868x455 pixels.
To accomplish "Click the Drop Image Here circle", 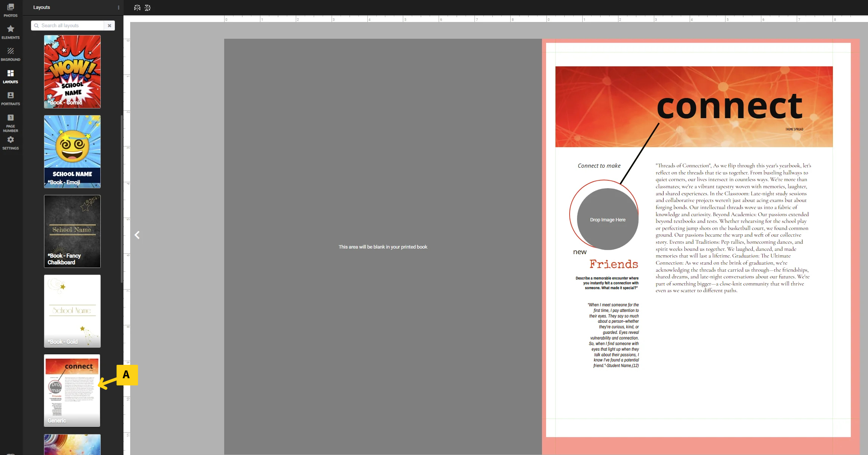I will pyautogui.click(x=608, y=219).
